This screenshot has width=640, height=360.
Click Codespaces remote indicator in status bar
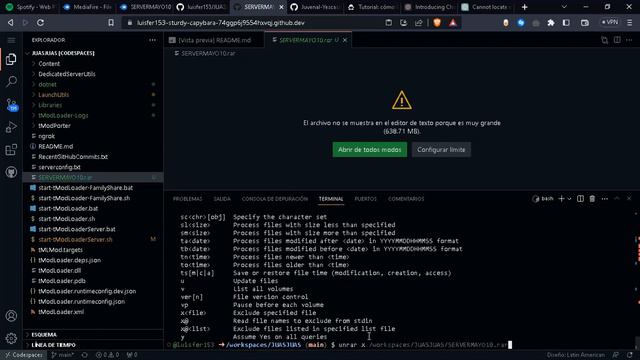coord(23,355)
